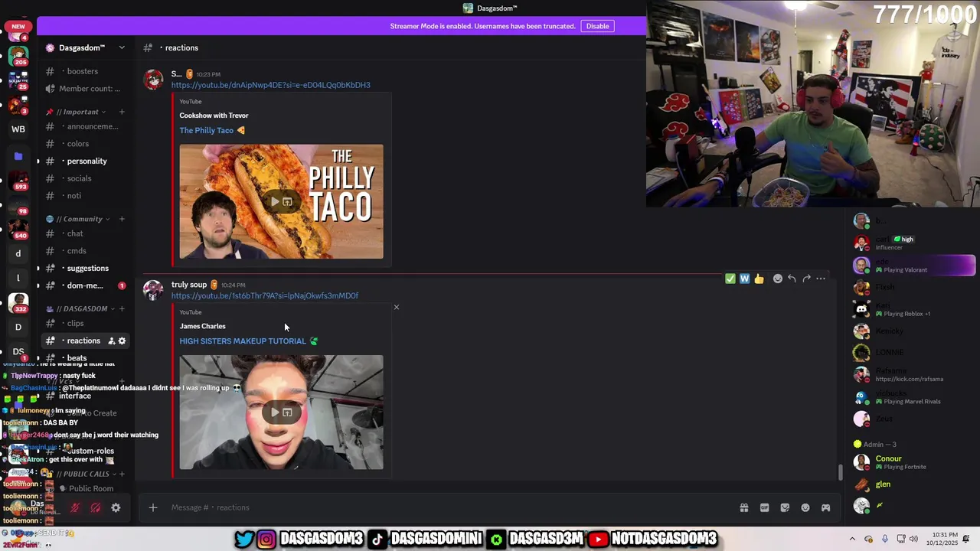This screenshot has width=980, height=551.
Task: Click Twitter icon in stream banner
Action: click(244, 539)
